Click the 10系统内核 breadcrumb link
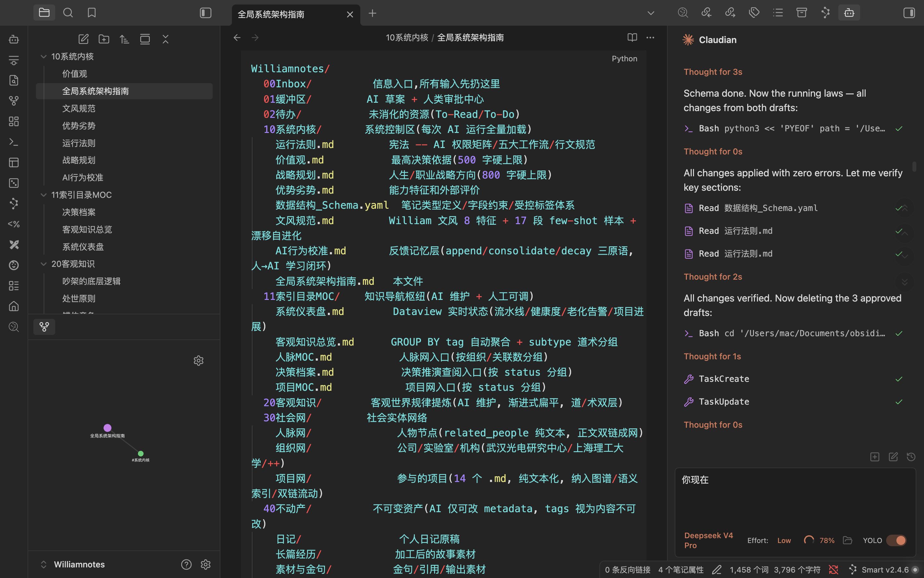 click(x=407, y=38)
